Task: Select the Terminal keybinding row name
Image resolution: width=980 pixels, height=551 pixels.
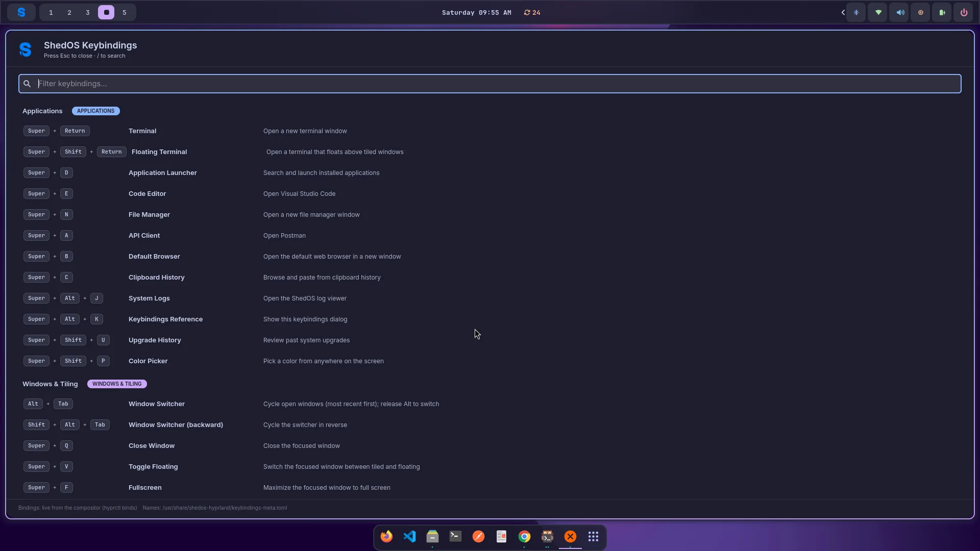Action: pyautogui.click(x=142, y=131)
